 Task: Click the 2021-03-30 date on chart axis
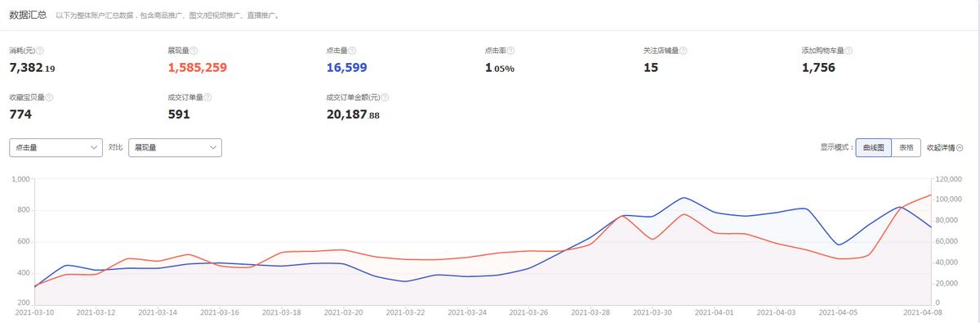[654, 312]
